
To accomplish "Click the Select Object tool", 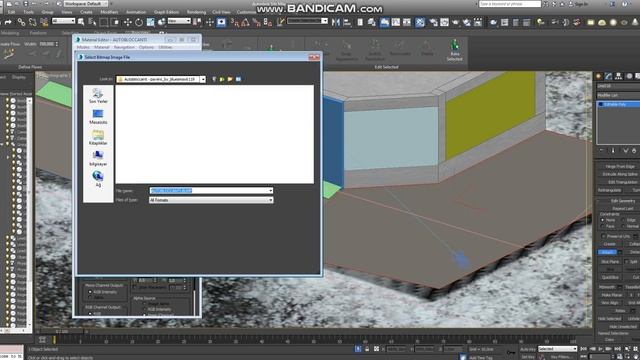I will [81, 22].
